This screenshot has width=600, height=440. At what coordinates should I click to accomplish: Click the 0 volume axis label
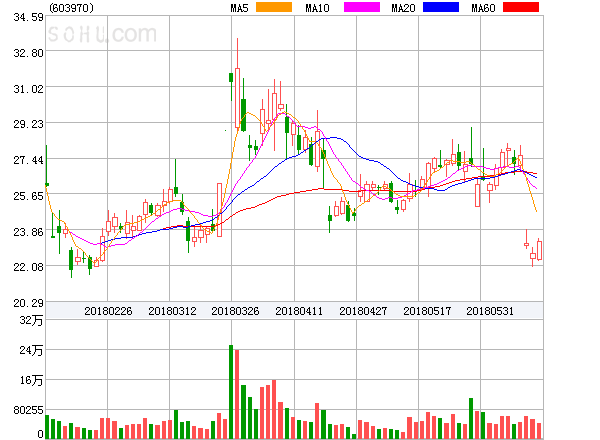click(40, 434)
